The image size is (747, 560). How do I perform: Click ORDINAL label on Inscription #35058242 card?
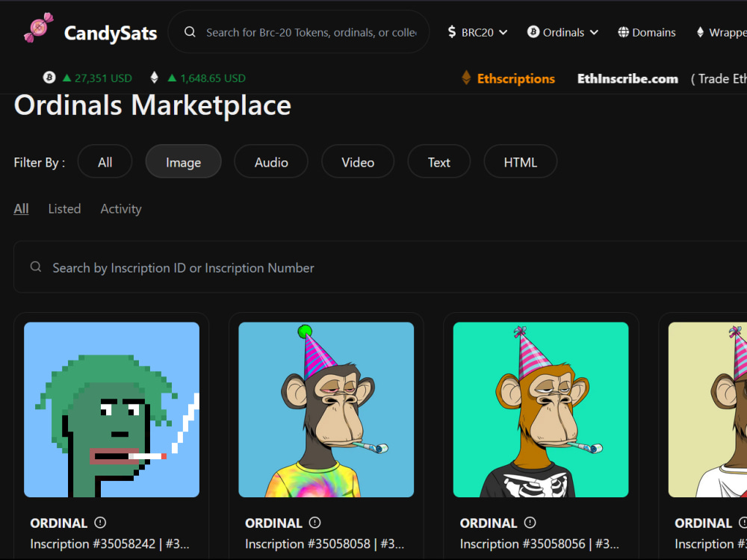click(58, 523)
